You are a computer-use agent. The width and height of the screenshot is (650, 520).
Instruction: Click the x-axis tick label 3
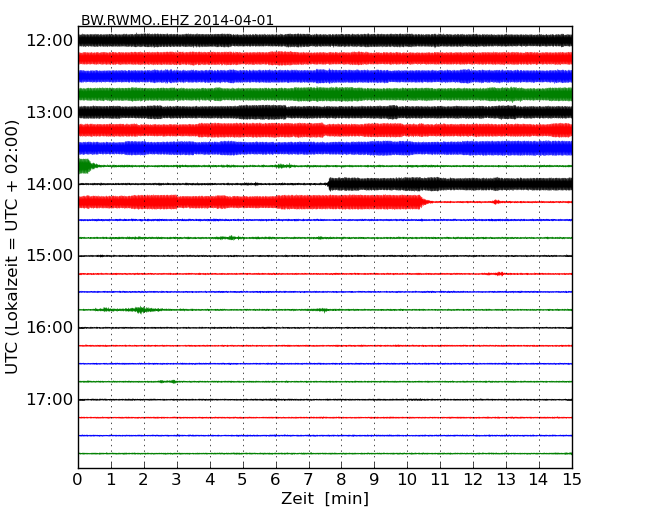click(x=177, y=480)
